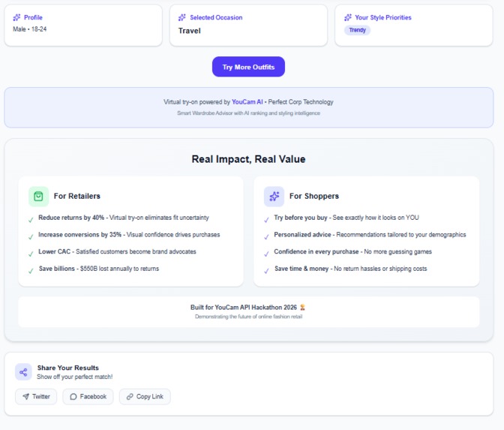Click the Profile card heading

(33, 17)
